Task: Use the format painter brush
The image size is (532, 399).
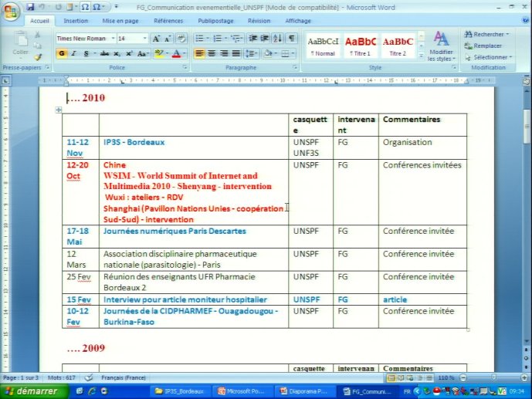Action: click(37, 57)
